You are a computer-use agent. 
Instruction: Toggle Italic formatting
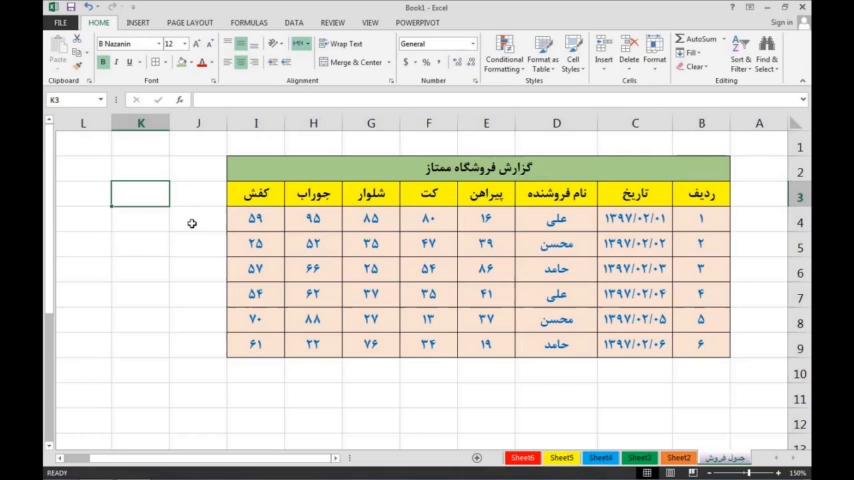116,62
